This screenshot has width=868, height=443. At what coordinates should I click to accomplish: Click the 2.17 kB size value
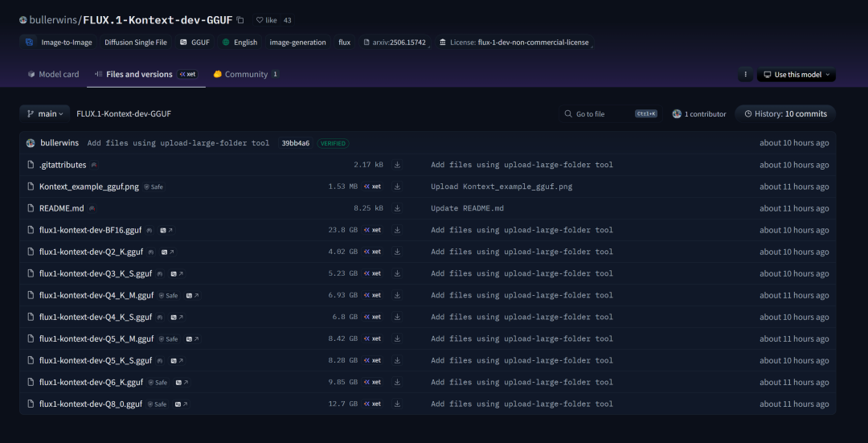368,165
